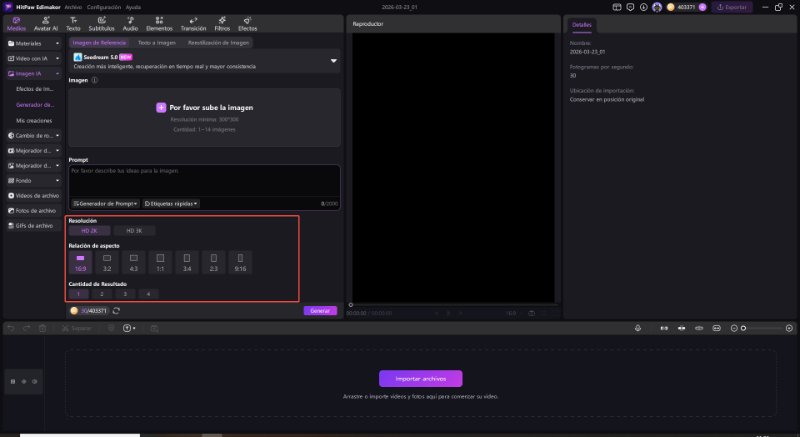Select HD 2K resolution
Screen dimensions: 800x437
point(89,231)
